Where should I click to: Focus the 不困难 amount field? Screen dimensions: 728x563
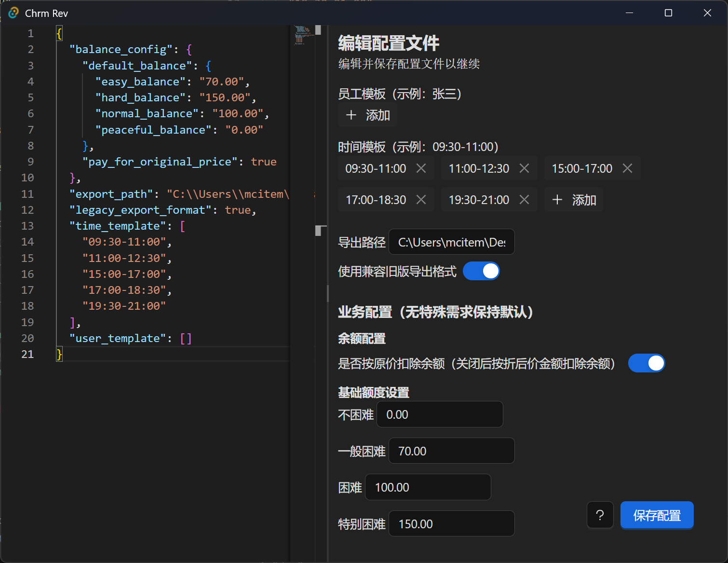pos(440,414)
